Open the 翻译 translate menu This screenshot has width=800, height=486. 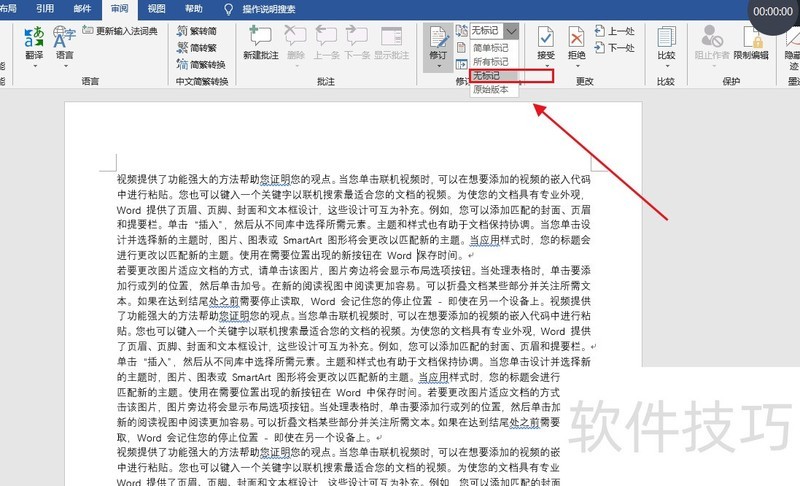click(34, 47)
